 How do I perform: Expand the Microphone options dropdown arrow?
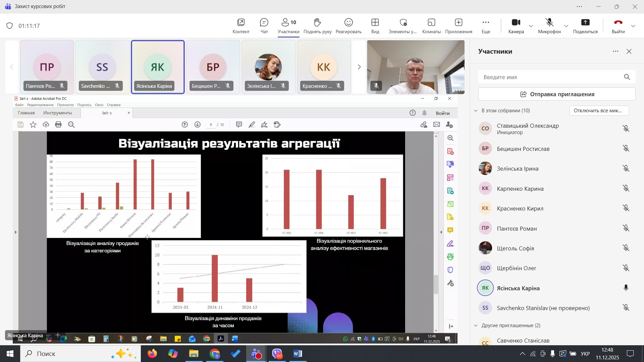(566, 26)
